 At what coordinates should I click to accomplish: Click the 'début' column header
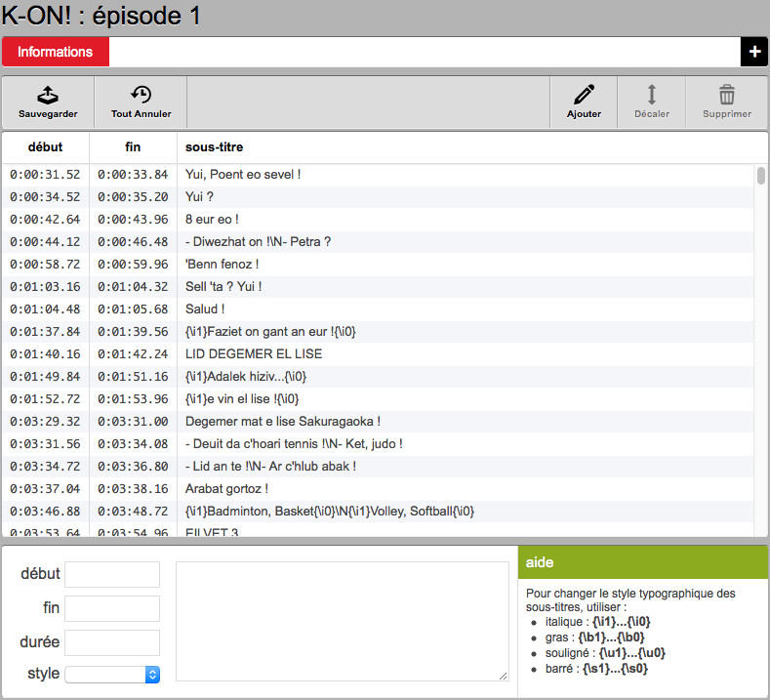point(46,147)
